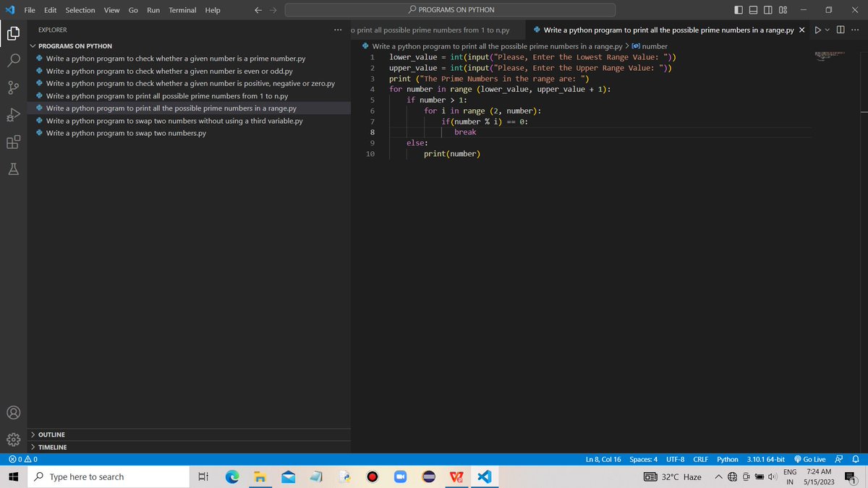868x488 pixels.
Task: Open the Run dropdown arrow beside play button
Action: coord(827,30)
